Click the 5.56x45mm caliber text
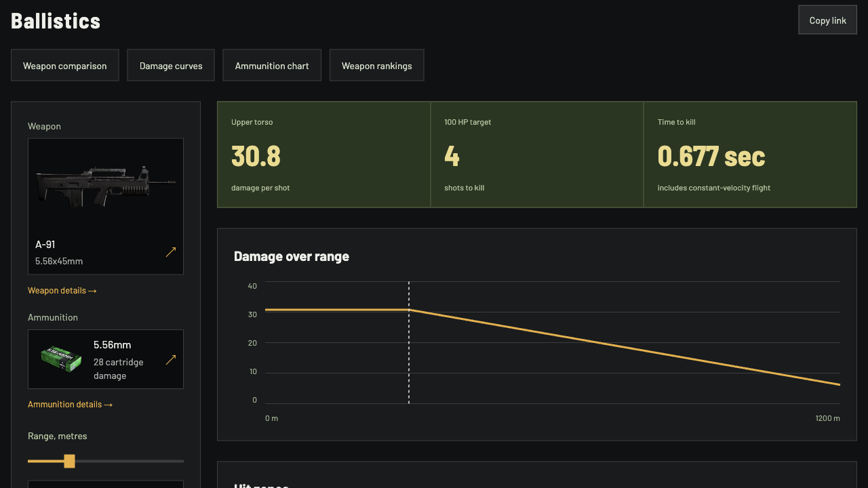The height and width of the screenshot is (488, 868). (59, 261)
